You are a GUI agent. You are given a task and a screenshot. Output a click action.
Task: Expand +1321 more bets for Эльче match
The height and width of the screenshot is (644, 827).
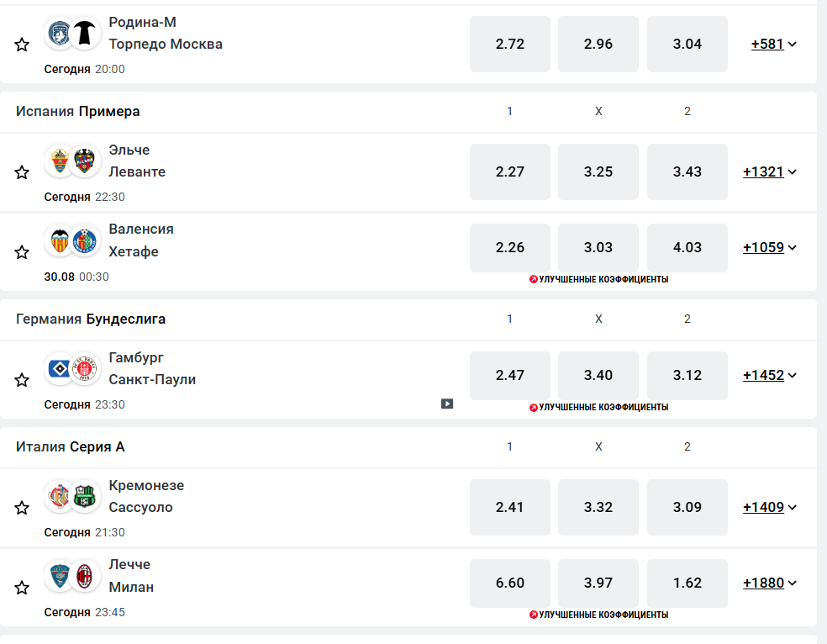(x=769, y=172)
